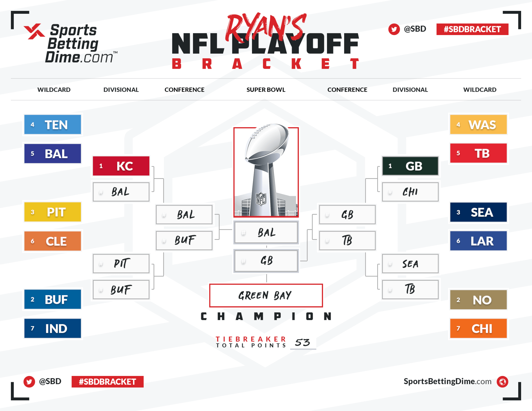Click the left WILDCARD column header
The image size is (532, 411).
click(x=54, y=90)
